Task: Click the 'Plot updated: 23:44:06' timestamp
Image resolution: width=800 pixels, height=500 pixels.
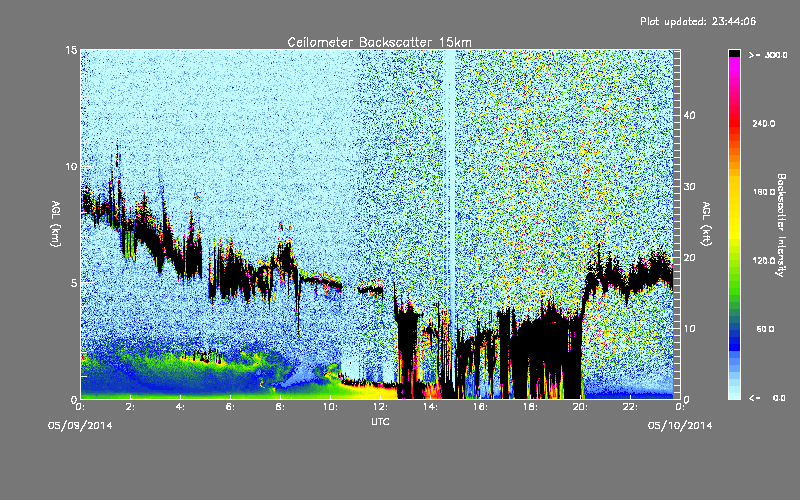Action: pos(698,21)
